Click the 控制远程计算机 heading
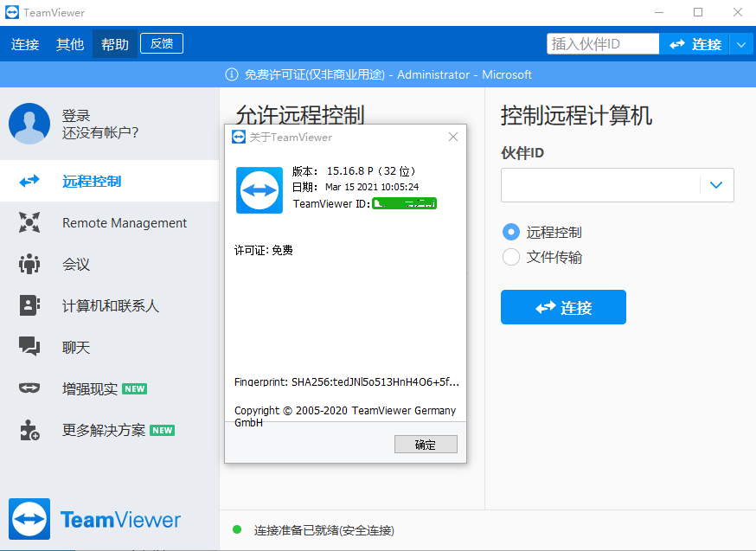 (577, 116)
